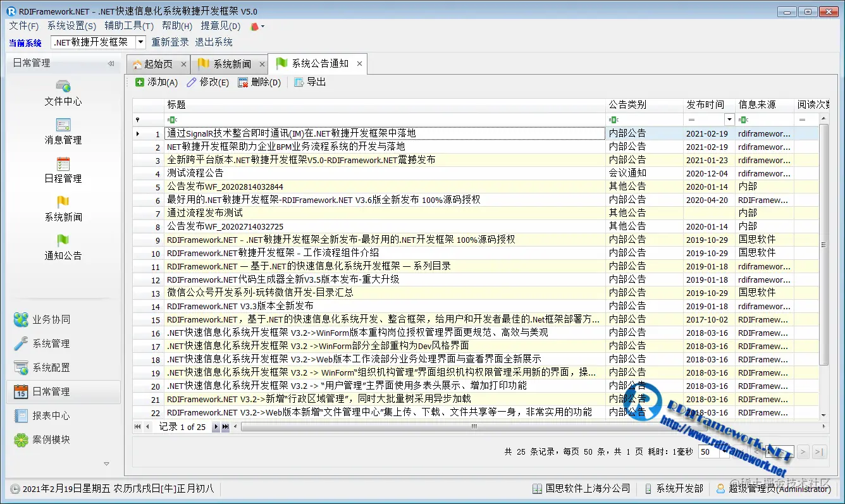Open 通知公告 announcements
The width and height of the screenshot is (845, 504).
pyautogui.click(x=63, y=247)
